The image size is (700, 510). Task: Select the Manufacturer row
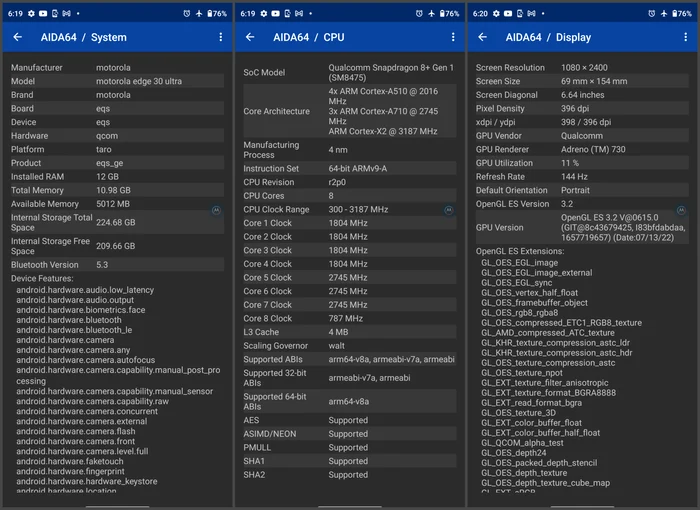(x=117, y=67)
